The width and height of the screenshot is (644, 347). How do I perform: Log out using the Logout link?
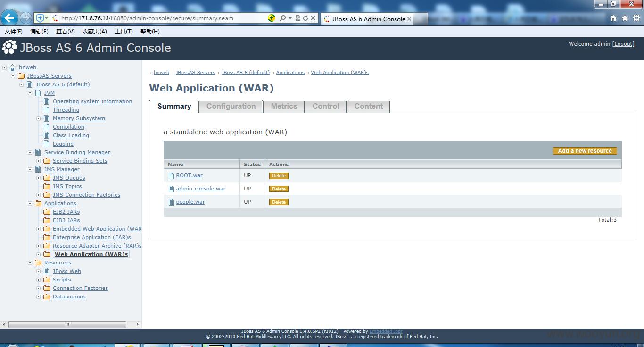[623, 44]
